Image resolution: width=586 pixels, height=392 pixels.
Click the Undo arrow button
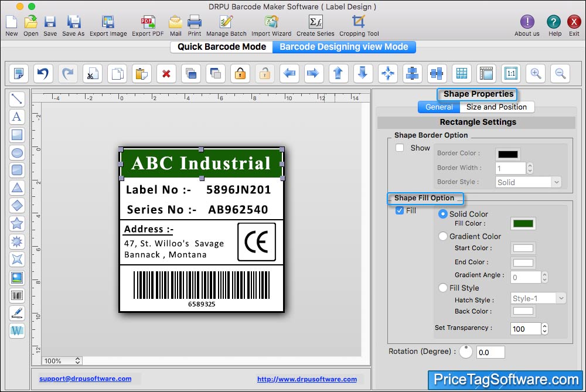click(x=43, y=73)
